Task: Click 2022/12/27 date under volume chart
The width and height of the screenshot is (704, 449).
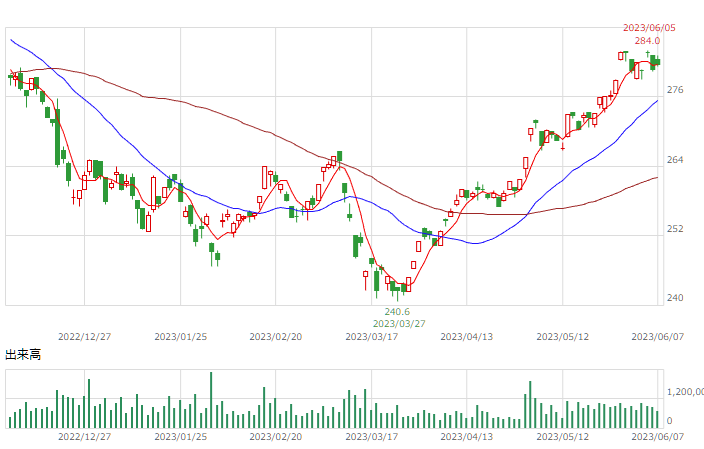Action: point(84,436)
